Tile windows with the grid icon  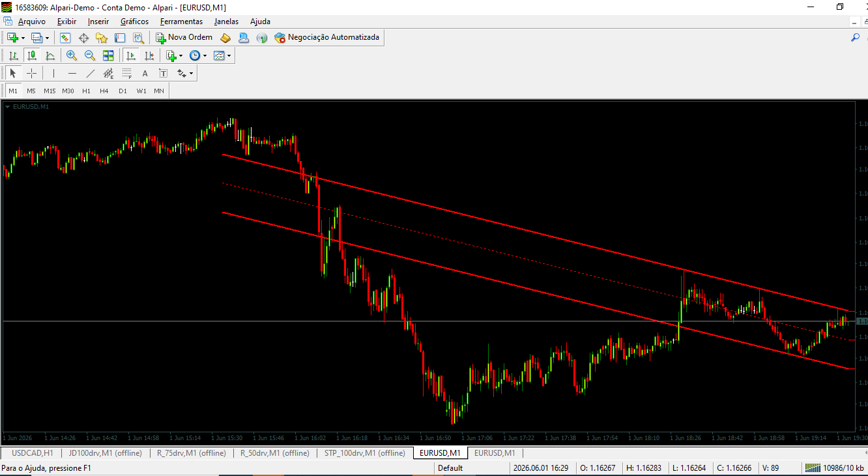[x=108, y=55]
